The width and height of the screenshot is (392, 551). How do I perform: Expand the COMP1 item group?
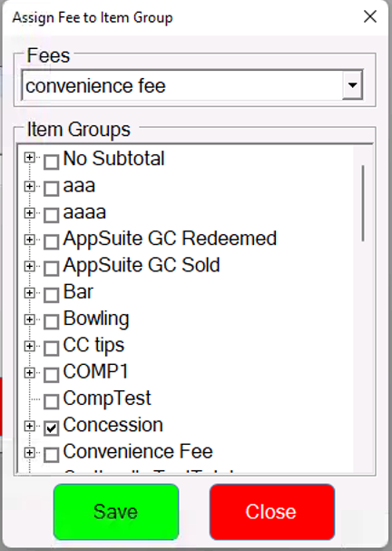coord(30,372)
